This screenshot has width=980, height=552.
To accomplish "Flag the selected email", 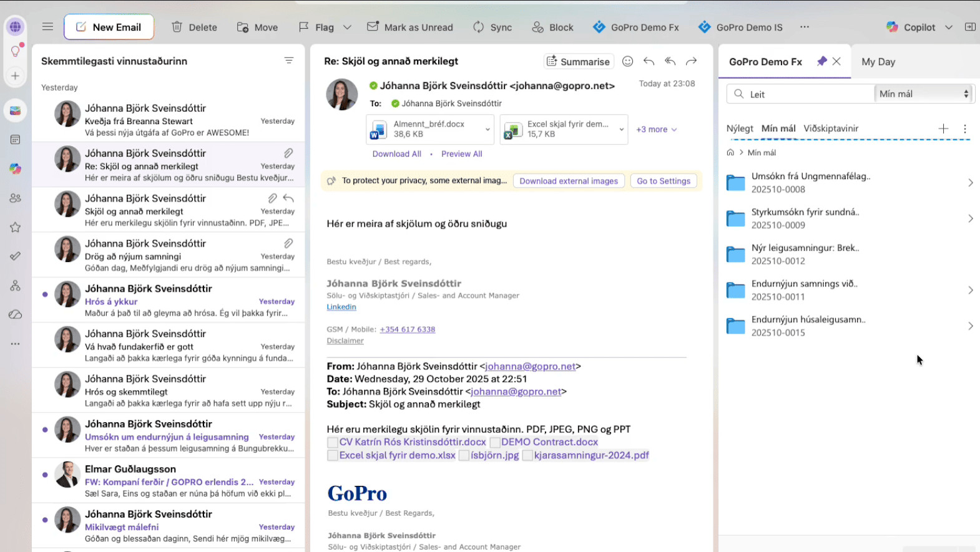I will tap(316, 27).
